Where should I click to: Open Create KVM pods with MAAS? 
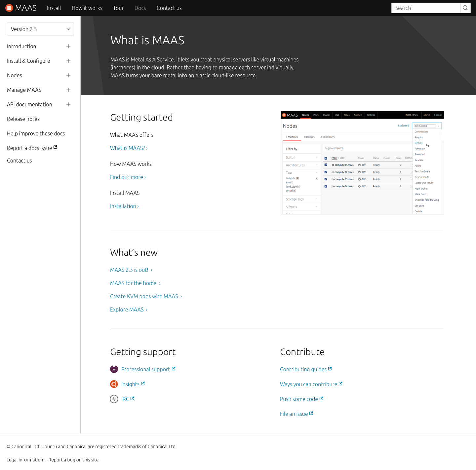[x=146, y=296]
